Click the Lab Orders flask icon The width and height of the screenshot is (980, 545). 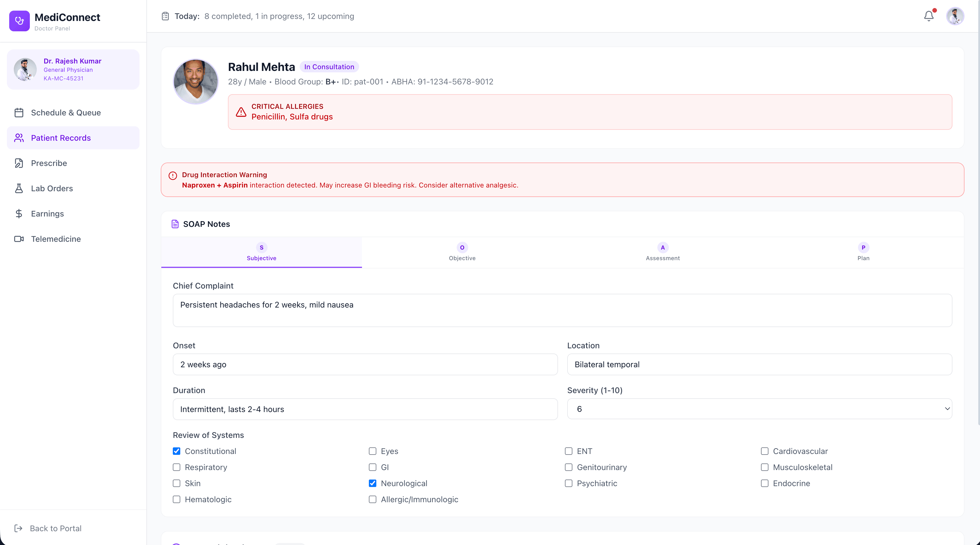tap(19, 188)
